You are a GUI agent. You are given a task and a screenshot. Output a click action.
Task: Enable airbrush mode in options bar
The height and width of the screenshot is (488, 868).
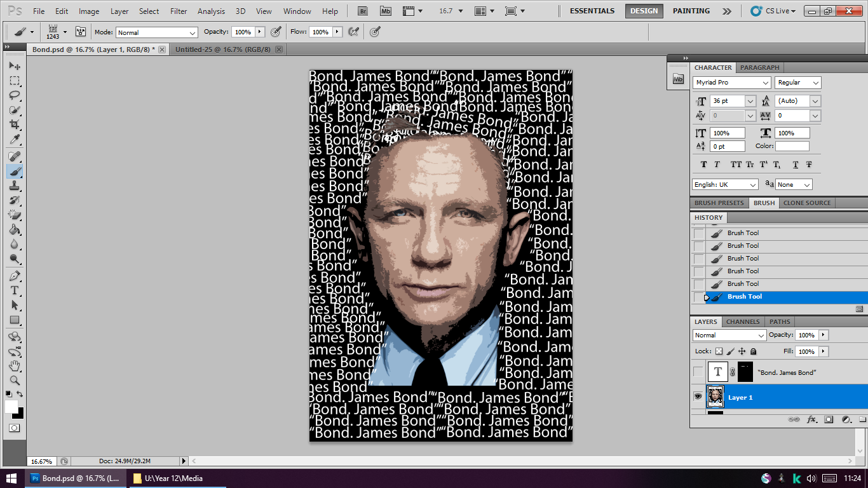tap(354, 32)
